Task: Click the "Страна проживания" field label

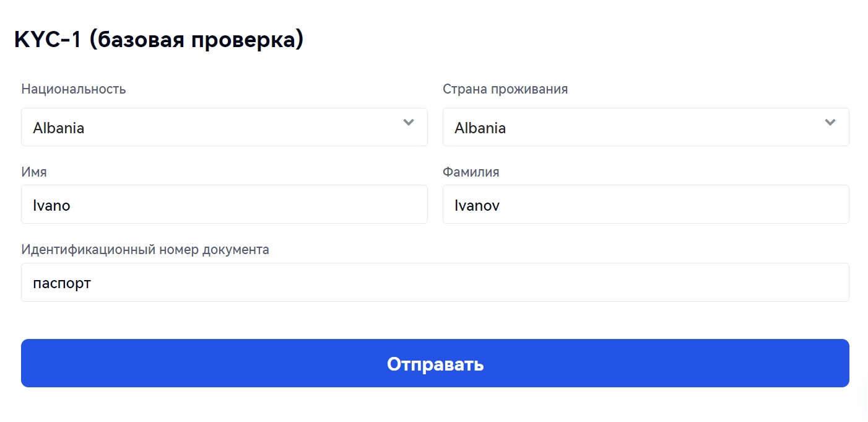Action: [x=505, y=89]
